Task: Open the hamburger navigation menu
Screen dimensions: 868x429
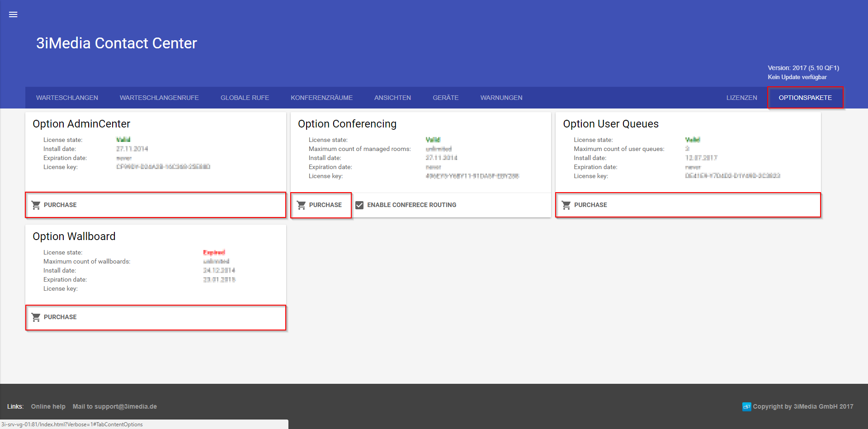Action: click(13, 14)
